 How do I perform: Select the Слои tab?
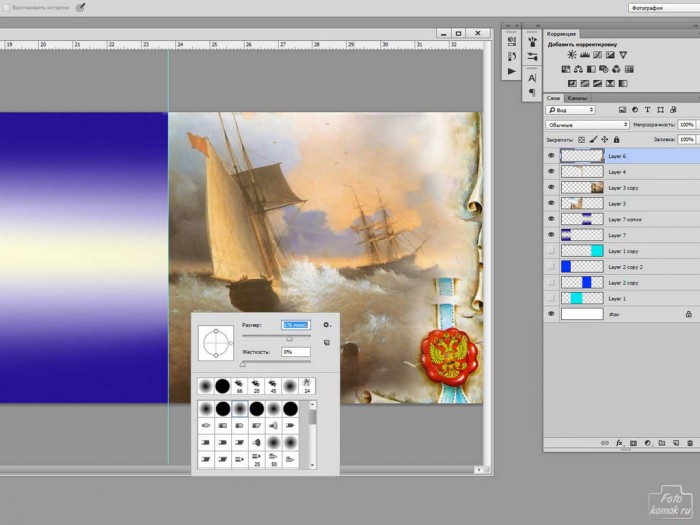(x=554, y=98)
